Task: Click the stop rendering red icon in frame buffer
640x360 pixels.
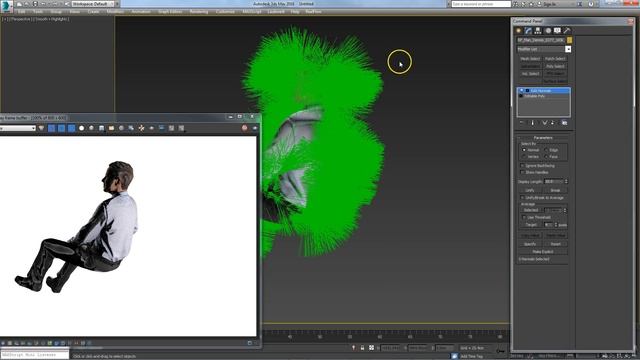Action: click(x=244, y=128)
